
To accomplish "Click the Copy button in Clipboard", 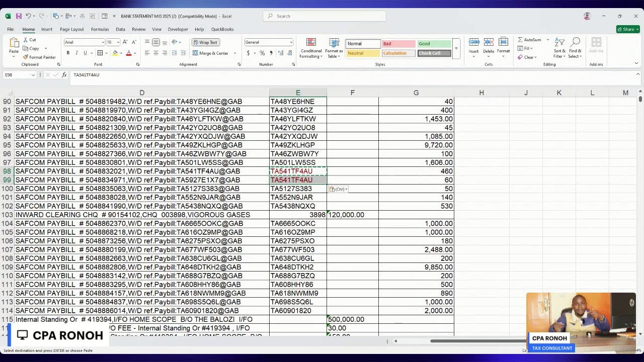I will click(31, 48).
